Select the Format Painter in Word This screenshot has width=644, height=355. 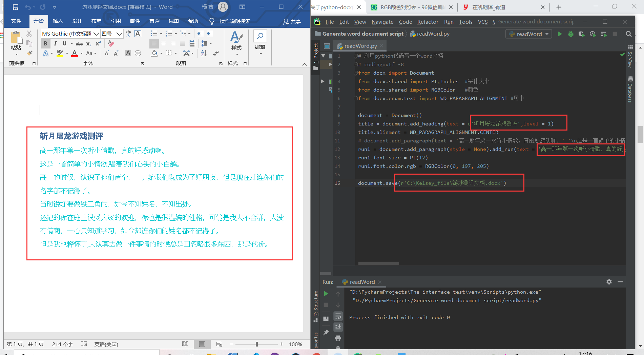click(29, 53)
